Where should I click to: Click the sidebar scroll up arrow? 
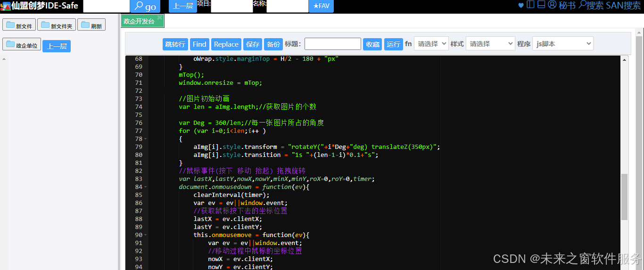point(4,59)
